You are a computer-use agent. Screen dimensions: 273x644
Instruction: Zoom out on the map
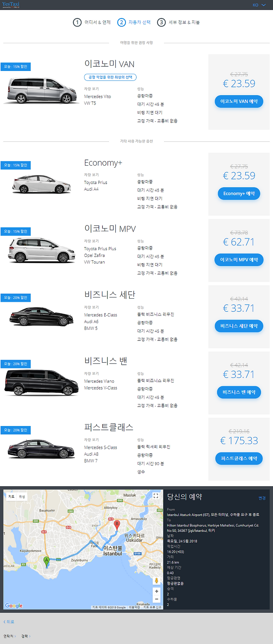pyautogui.click(x=157, y=599)
